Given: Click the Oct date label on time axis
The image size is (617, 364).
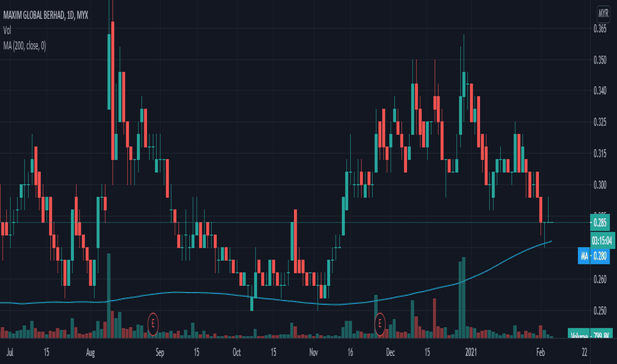Looking at the screenshot, I should pos(236,352).
